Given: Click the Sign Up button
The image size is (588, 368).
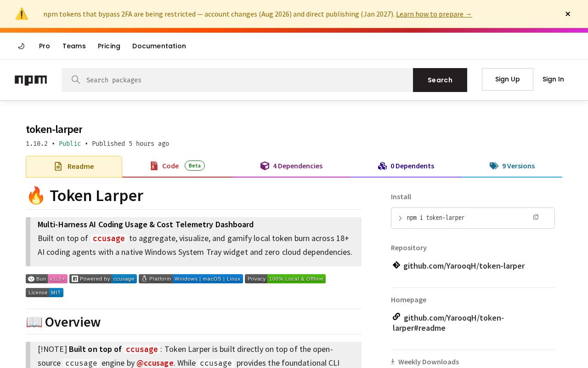Looking at the screenshot, I should [508, 79].
